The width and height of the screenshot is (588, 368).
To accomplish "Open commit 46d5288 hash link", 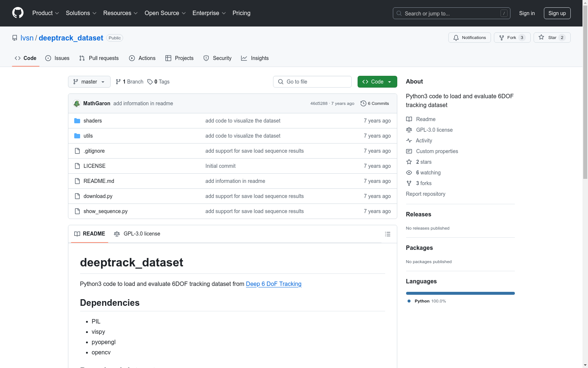I will [x=319, y=103].
